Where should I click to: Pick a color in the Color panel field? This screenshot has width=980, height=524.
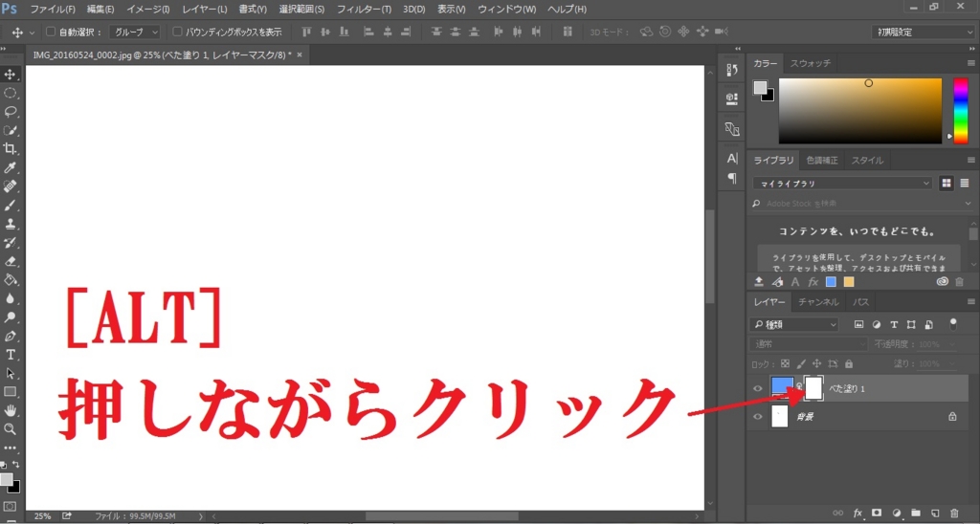coord(860,111)
